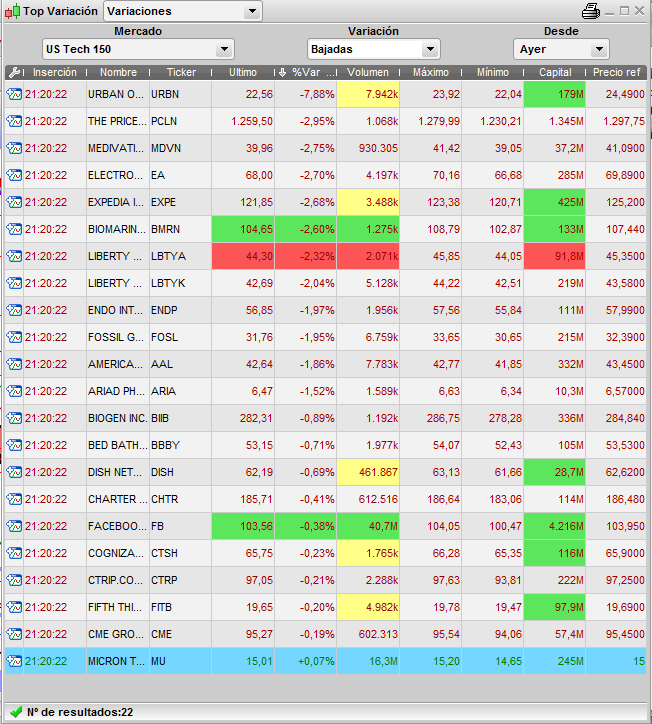Sort by Nombre column header
Viewport: 652px width, 724px height.
(x=118, y=72)
